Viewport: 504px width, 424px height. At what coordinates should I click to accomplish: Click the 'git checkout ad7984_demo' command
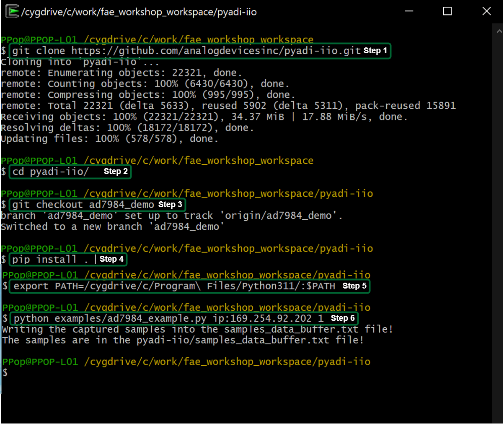(83, 205)
